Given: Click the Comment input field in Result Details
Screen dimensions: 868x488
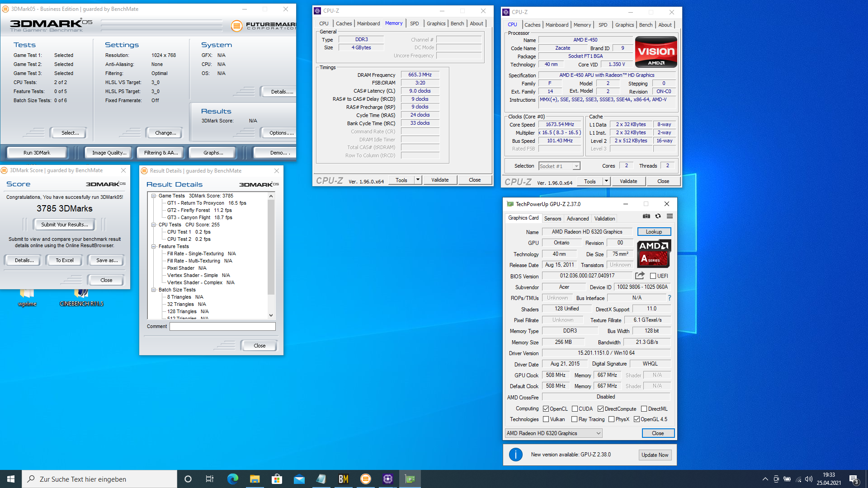Looking at the screenshot, I should pos(222,326).
